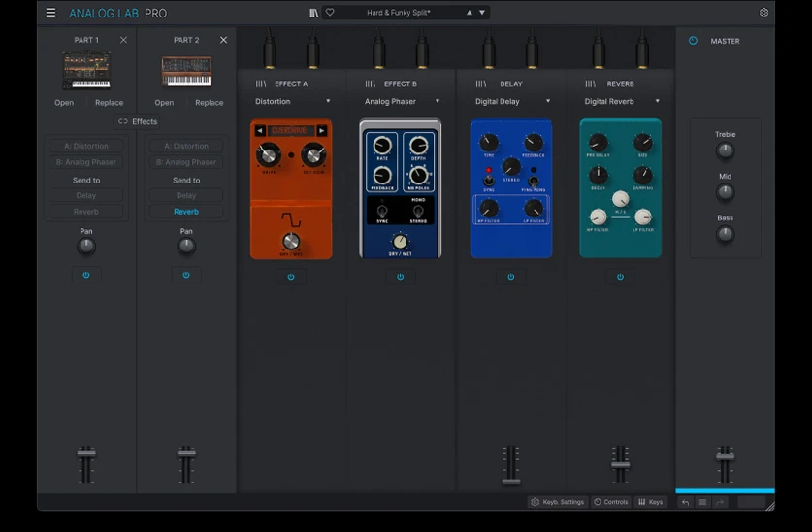Open the preset library browser icon
This screenshot has height=532, width=812.
313,13
